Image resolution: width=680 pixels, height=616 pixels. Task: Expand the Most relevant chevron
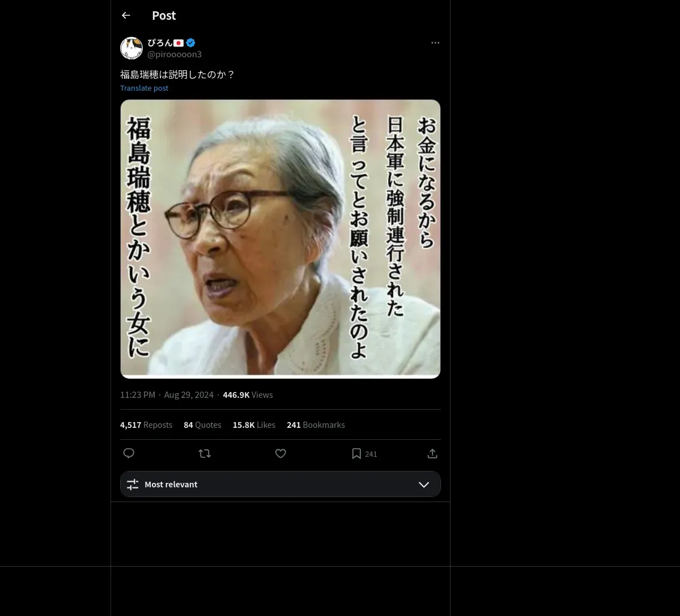pos(424,485)
